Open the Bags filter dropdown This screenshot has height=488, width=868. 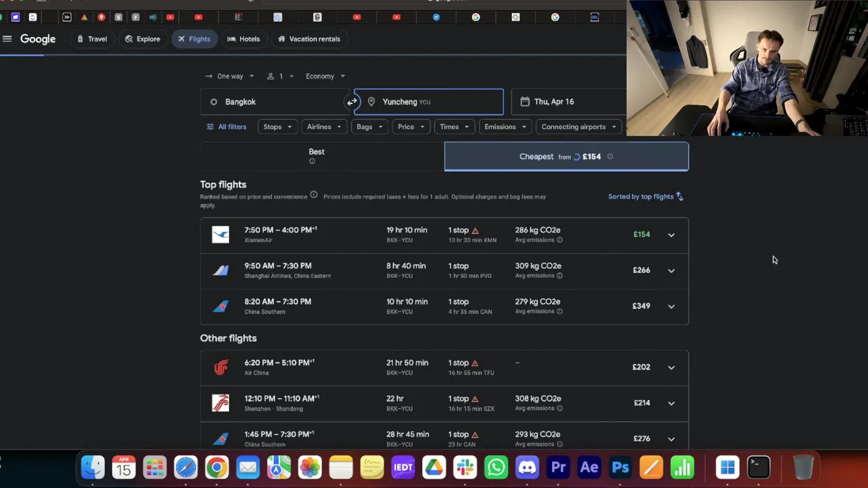pos(370,127)
